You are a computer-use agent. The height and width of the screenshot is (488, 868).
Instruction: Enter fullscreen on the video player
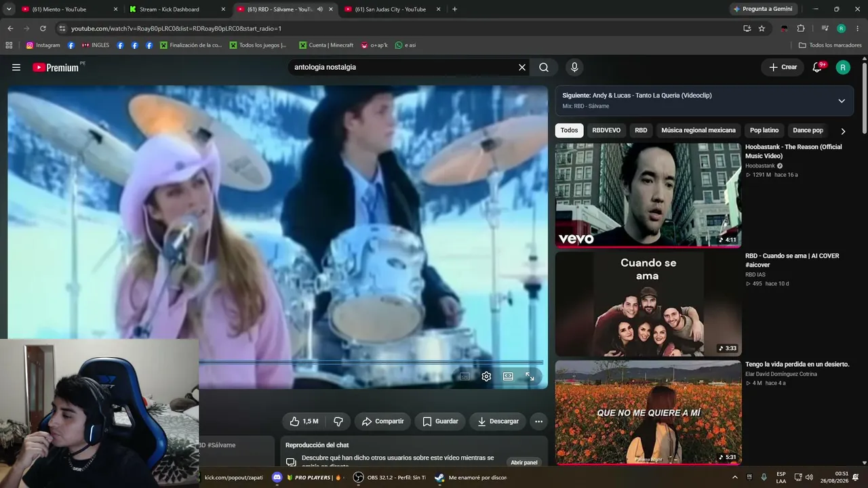[x=530, y=376]
